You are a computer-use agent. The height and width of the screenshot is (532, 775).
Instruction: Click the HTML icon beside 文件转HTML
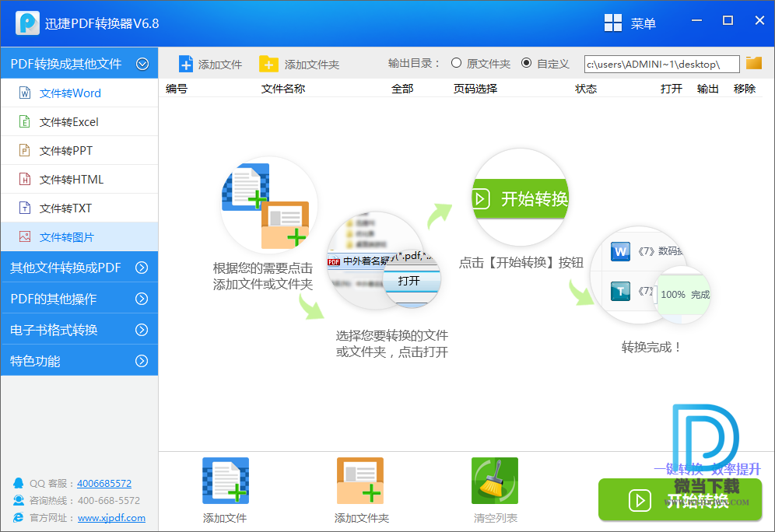pos(25,179)
